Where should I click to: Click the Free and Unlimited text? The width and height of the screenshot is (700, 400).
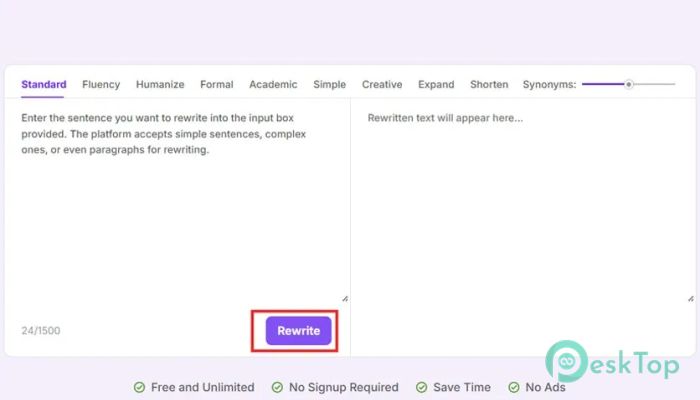pos(203,387)
